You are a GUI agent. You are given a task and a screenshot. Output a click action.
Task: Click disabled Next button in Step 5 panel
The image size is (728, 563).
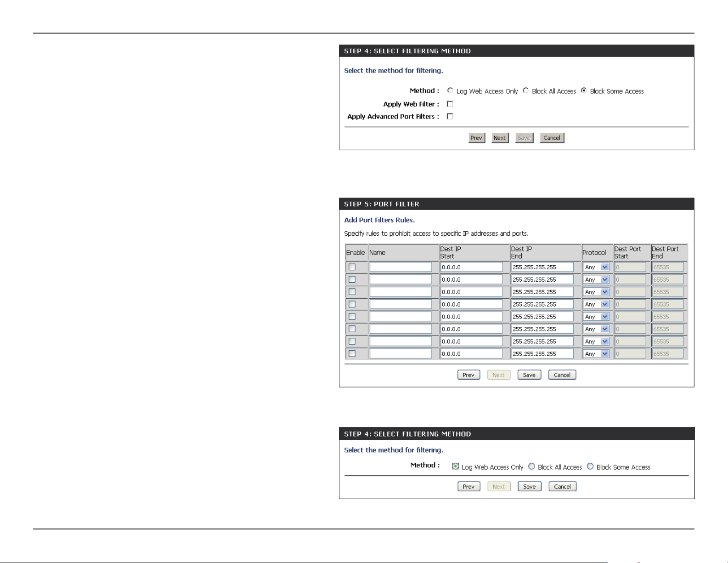[499, 375]
